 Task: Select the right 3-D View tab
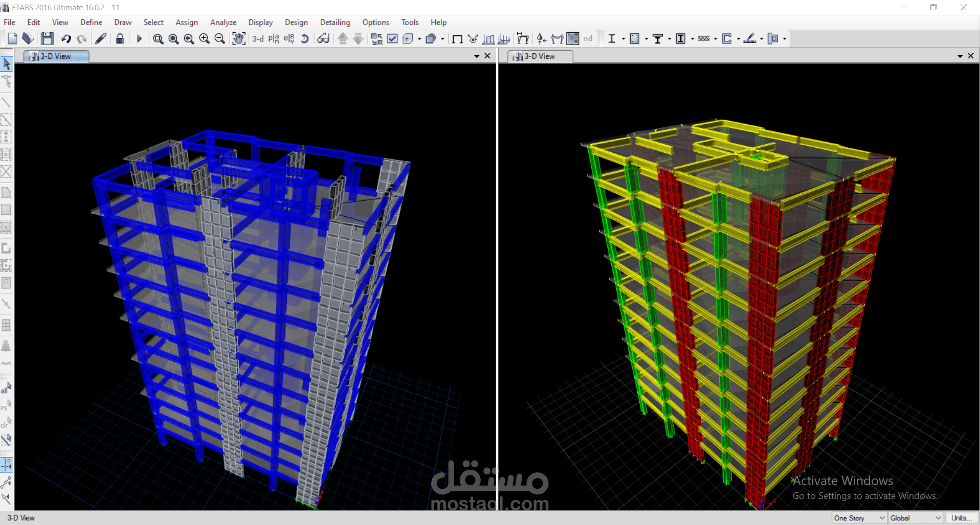point(540,56)
